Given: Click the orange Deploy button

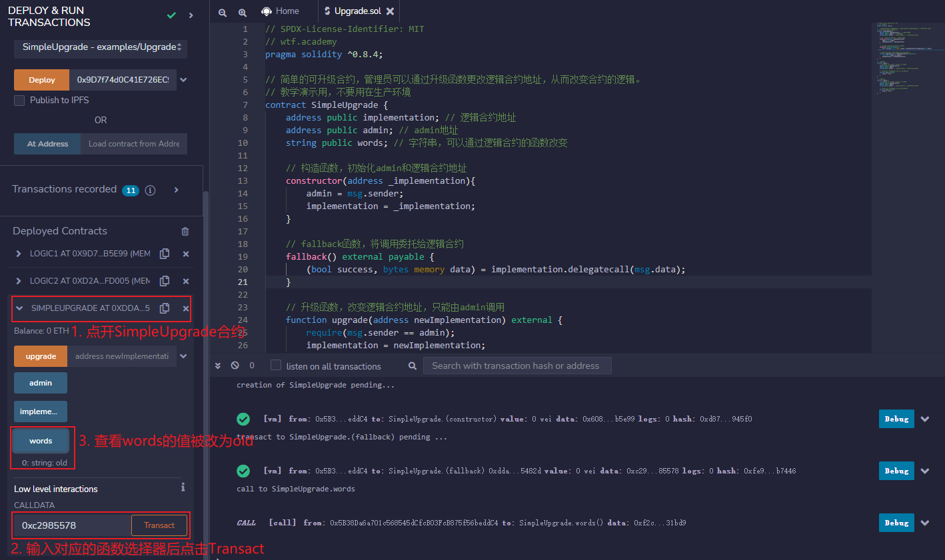Looking at the screenshot, I should tap(41, 80).
